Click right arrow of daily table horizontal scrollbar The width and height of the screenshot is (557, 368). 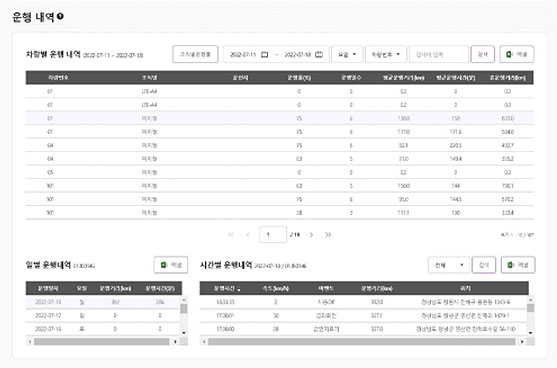click(175, 342)
